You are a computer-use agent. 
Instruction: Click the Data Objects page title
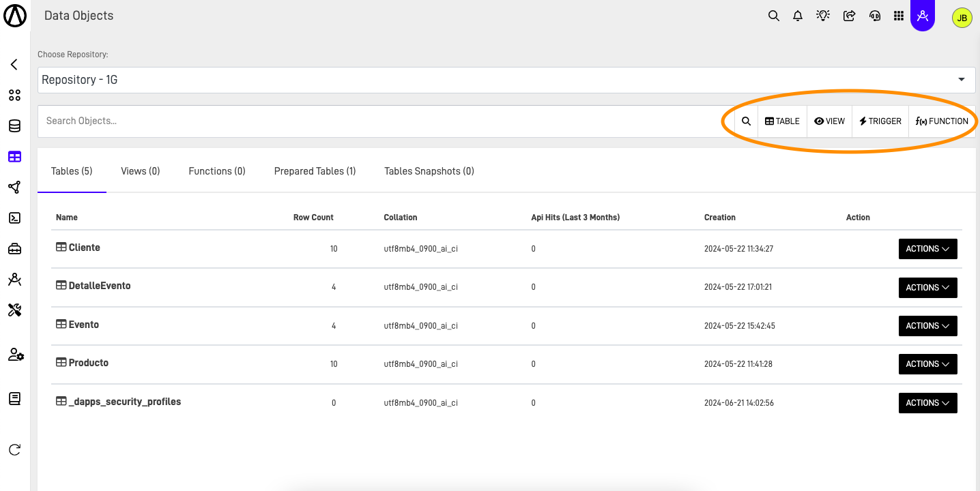[79, 16]
